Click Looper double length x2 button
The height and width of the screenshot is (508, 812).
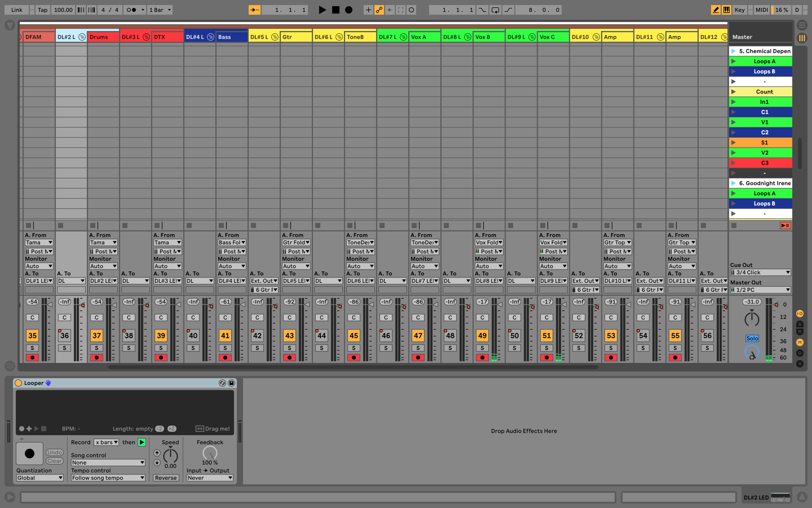(x=171, y=429)
